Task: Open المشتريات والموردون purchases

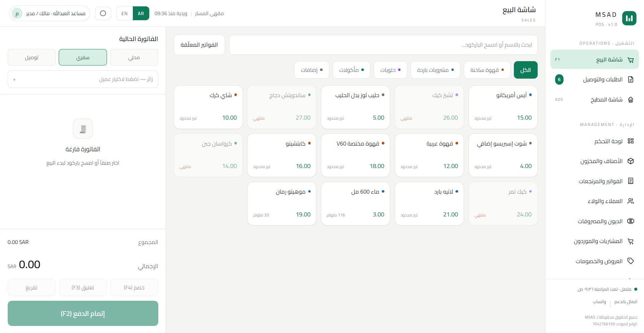Action: click(594, 241)
